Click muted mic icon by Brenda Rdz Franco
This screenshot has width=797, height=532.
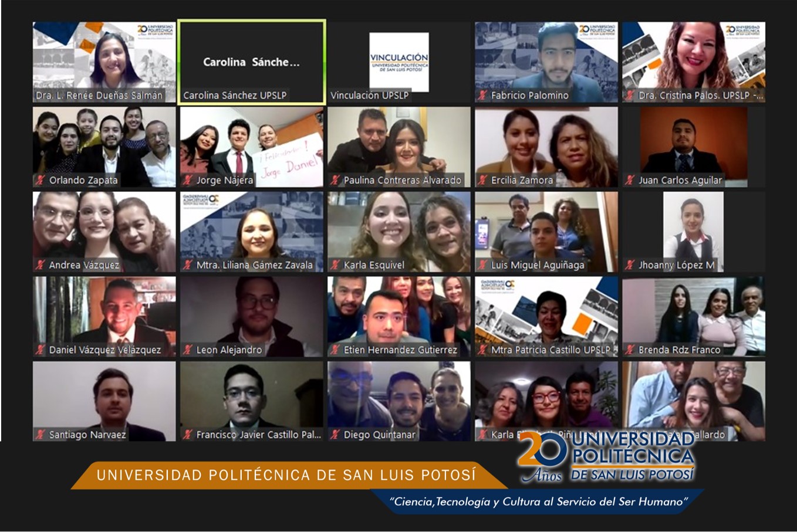coord(630,350)
